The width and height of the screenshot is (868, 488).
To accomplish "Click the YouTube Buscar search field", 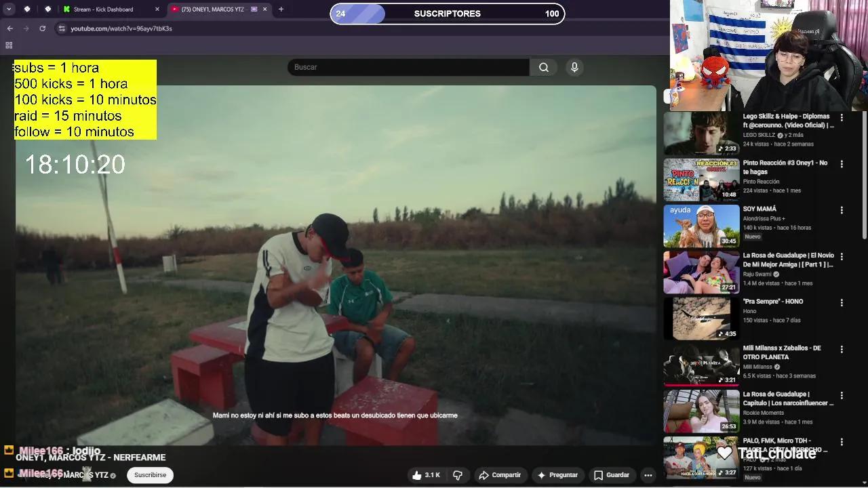I will (408, 67).
